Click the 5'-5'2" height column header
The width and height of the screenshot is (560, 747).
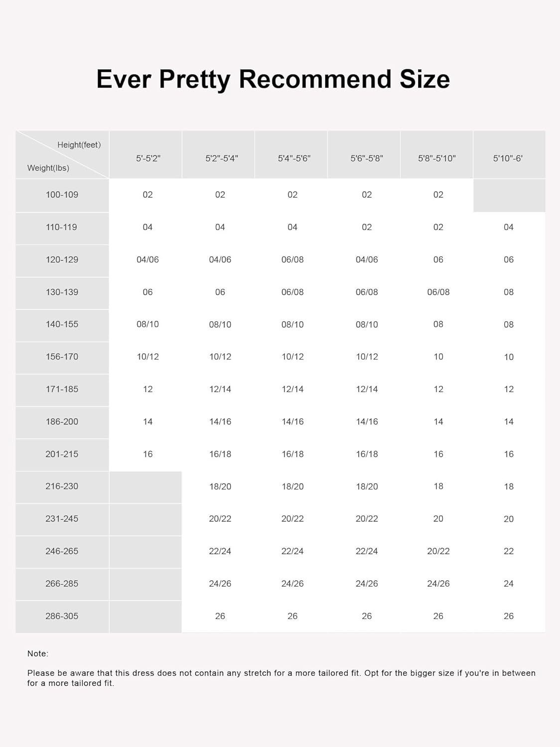(x=148, y=158)
